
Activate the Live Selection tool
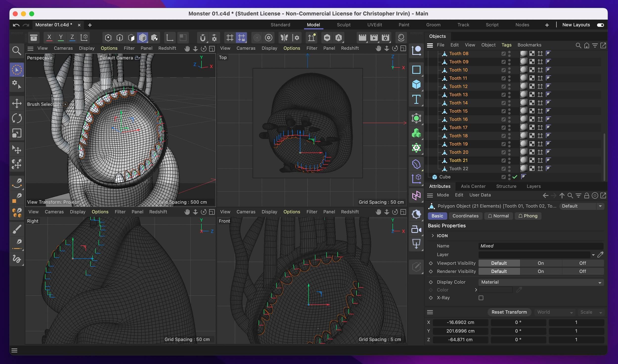point(17,70)
